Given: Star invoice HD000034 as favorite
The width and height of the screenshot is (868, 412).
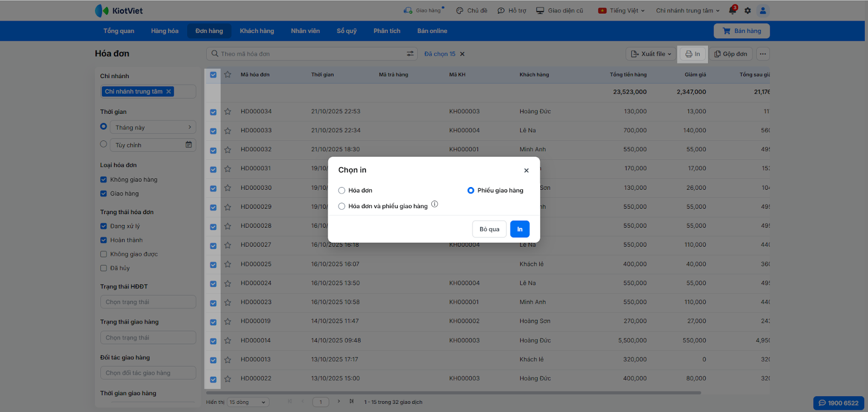Looking at the screenshot, I should (228, 112).
